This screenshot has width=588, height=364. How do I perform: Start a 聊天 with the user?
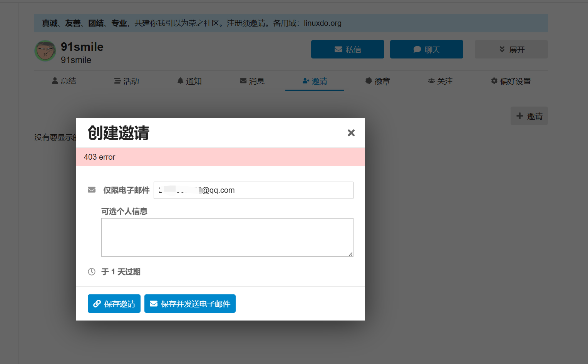click(427, 49)
